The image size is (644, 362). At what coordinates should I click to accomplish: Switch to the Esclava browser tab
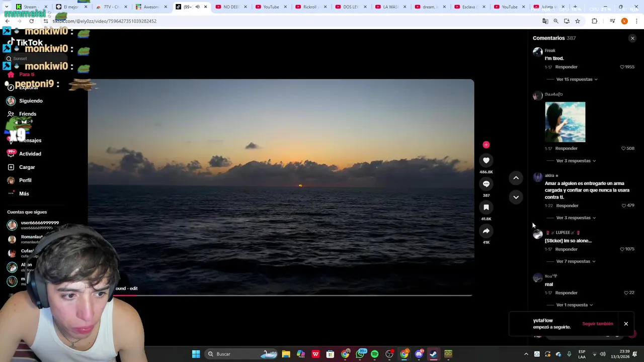(469, 7)
